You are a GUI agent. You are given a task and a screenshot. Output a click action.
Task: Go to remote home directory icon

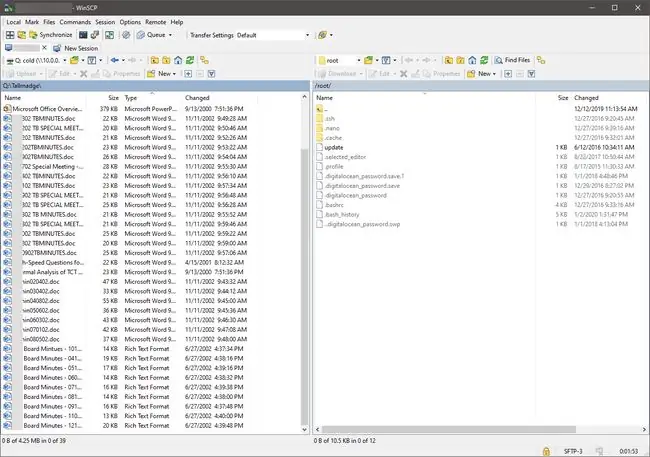pos(472,61)
